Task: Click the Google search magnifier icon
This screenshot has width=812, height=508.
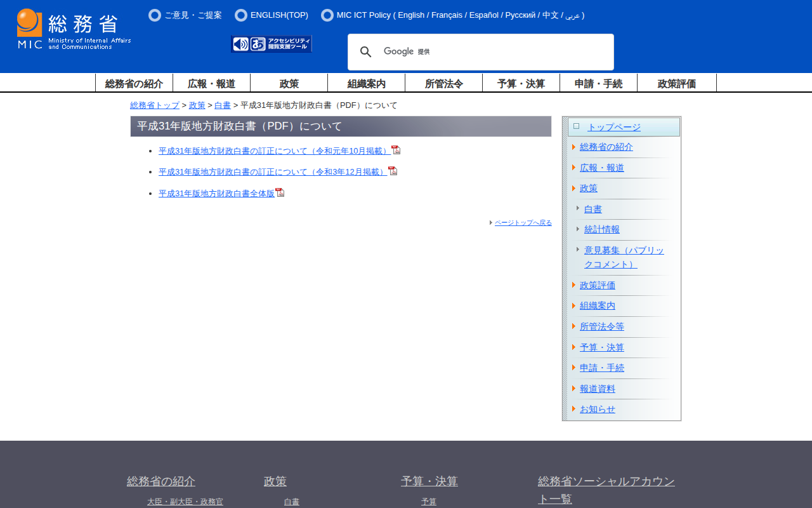Action: [x=365, y=52]
